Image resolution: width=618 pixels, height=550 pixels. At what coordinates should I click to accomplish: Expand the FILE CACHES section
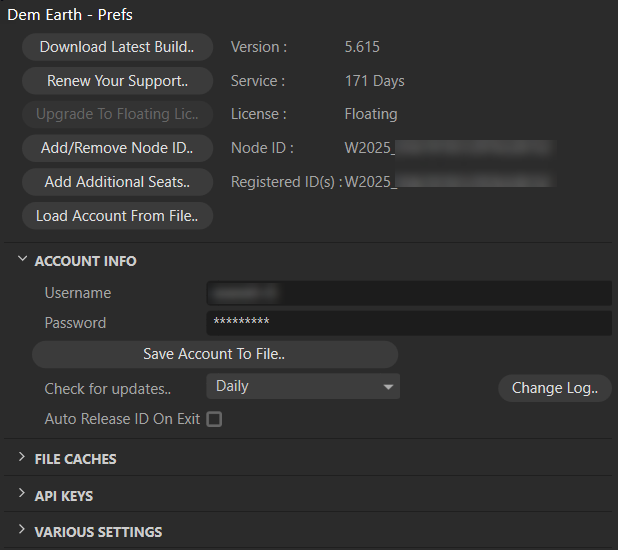[22, 457]
